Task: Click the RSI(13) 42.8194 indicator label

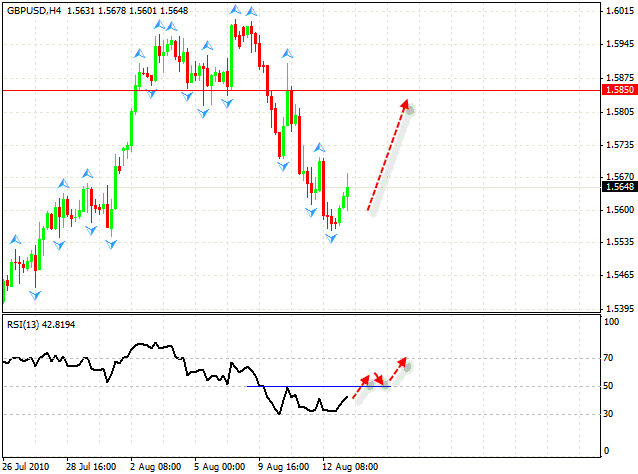Action: click(x=41, y=325)
